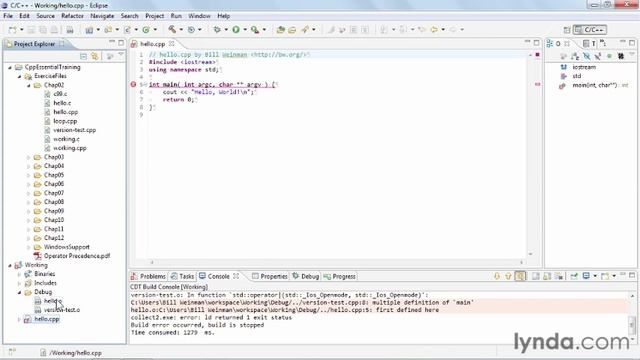Open the Debug button dropdown arrow
The height and width of the screenshot is (360, 640).
226,29
